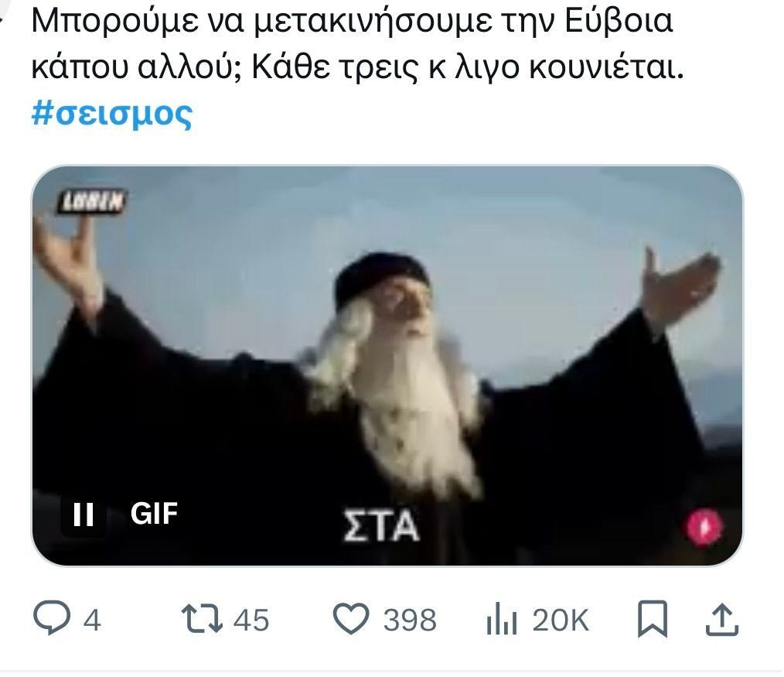784x677 pixels.
Task: Click the reply count 4
Action: [x=92, y=620]
